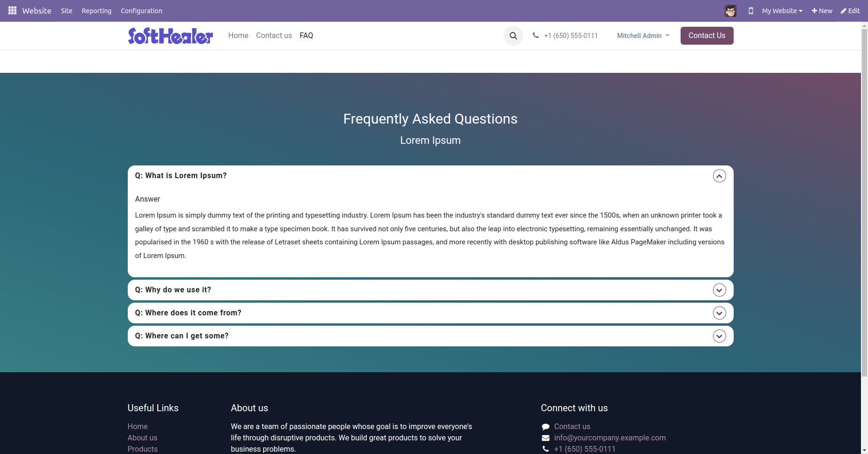868x454 pixels.
Task: Open the Mitchell Admin user dropdown
Action: point(643,36)
